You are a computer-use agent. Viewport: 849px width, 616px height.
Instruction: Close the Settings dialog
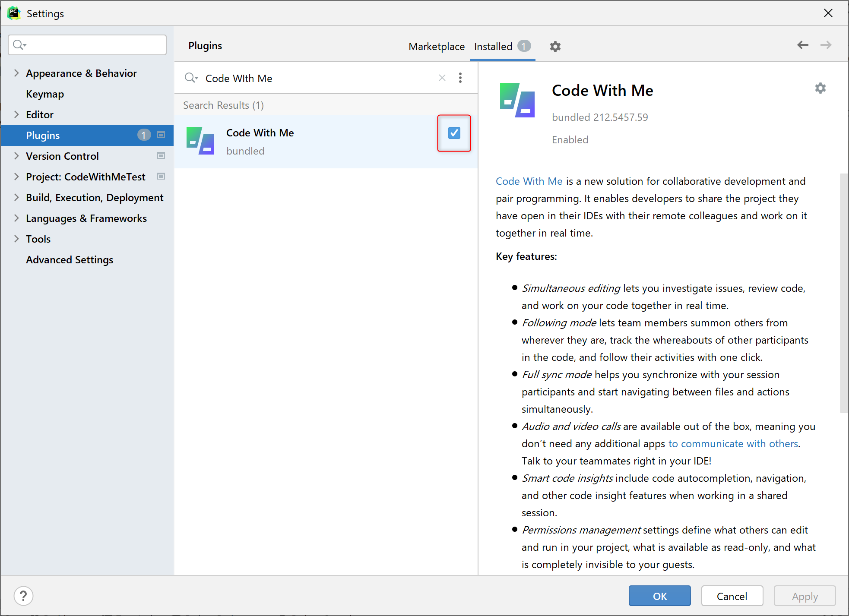point(828,13)
